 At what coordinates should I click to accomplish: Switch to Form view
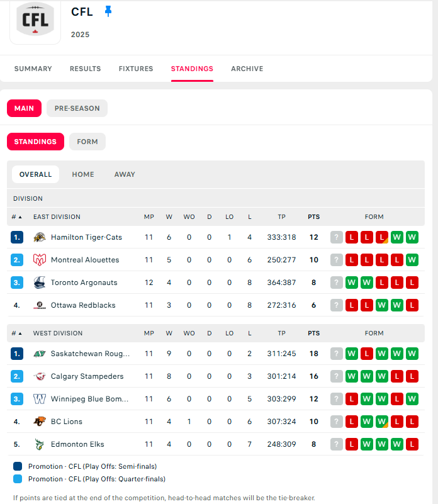click(87, 142)
